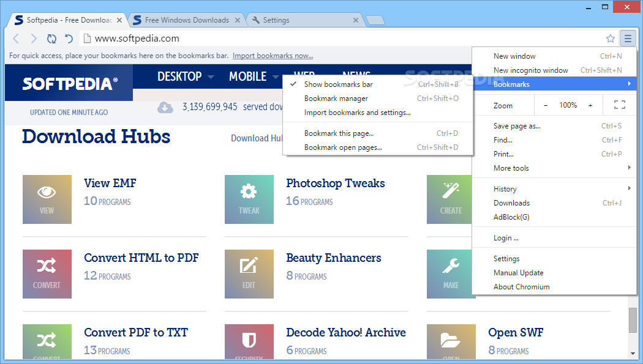Image resolution: width=643 pixels, height=364 pixels.
Task: Open the Make hub wrench icon
Action: click(x=449, y=274)
